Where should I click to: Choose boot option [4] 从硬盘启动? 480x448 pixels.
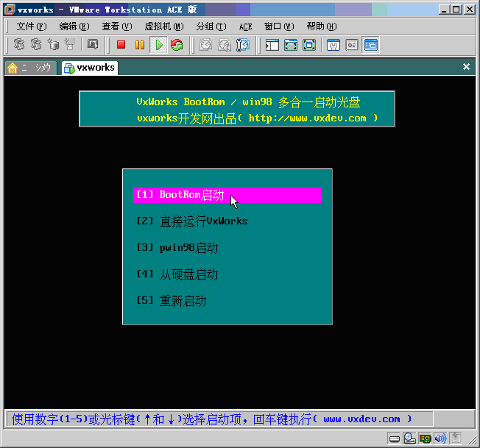pyautogui.click(x=177, y=274)
